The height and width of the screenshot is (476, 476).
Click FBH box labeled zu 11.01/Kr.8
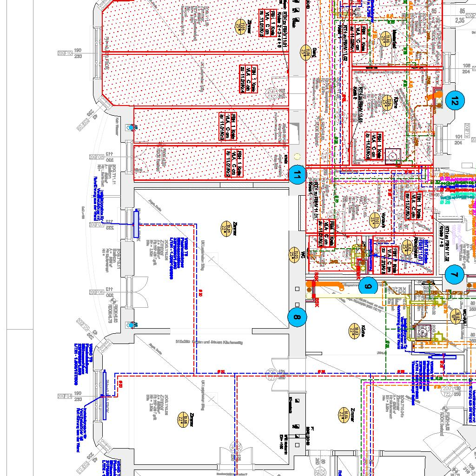pos(389,260)
